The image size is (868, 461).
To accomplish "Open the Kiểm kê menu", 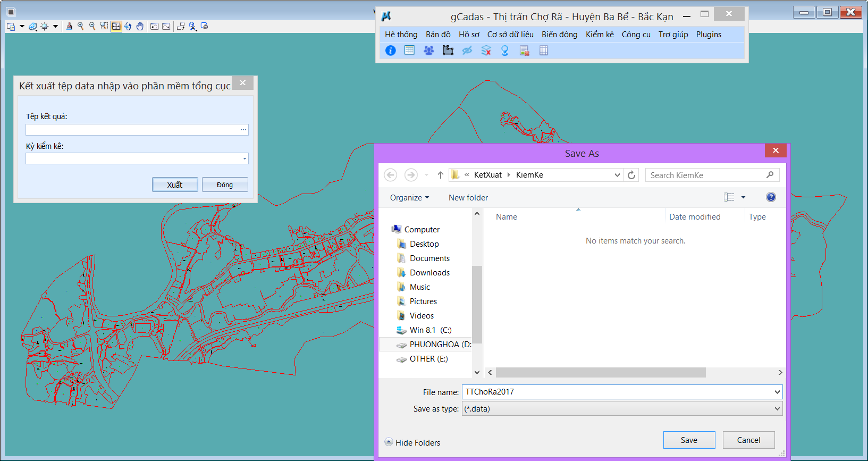I will 600,35.
